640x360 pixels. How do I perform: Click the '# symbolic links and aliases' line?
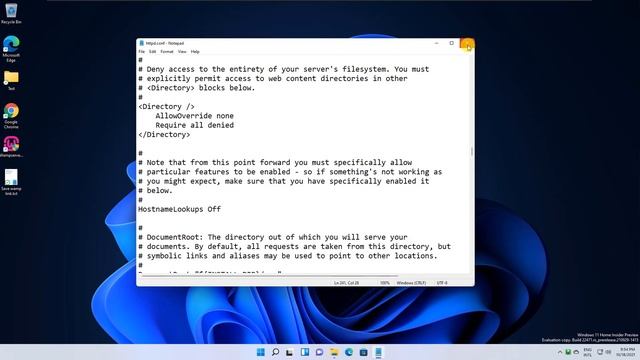coord(287,256)
